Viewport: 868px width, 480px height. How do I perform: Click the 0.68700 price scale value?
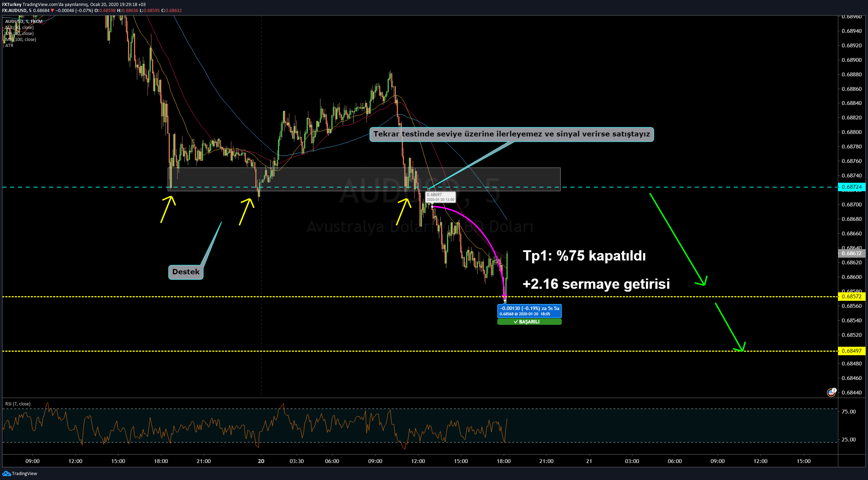852,205
